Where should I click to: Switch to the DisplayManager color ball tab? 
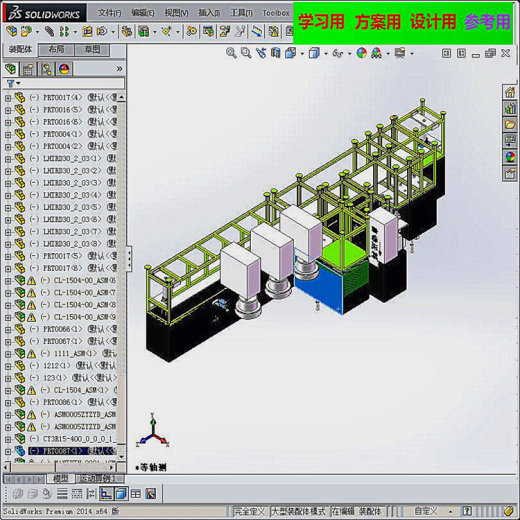pos(64,69)
